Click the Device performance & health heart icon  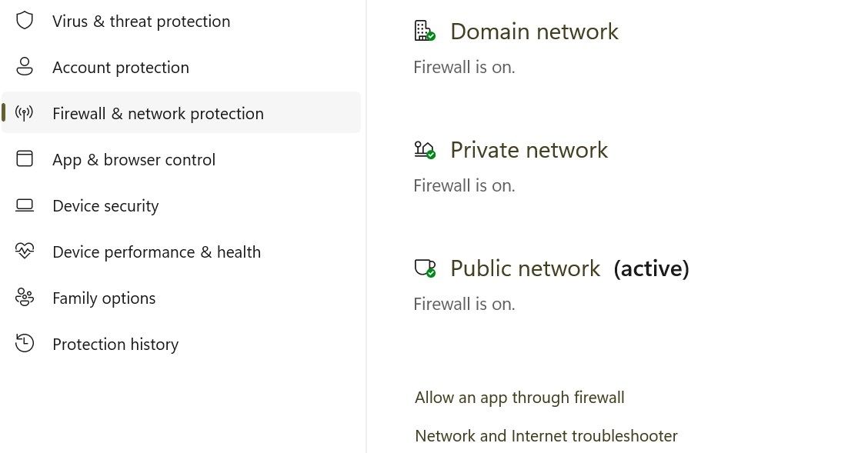[25, 251]
